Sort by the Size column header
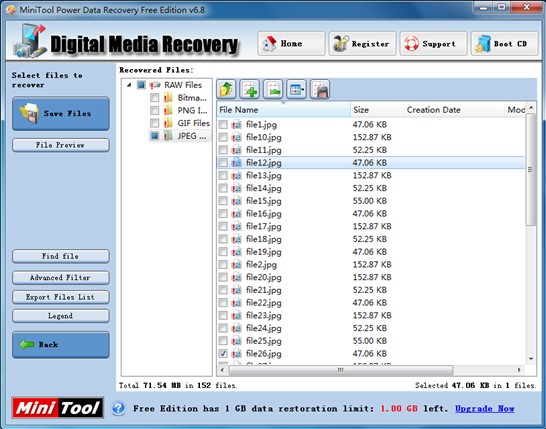Image resolution: width=546 pixels, height=429 pixels. click(377, 110)
